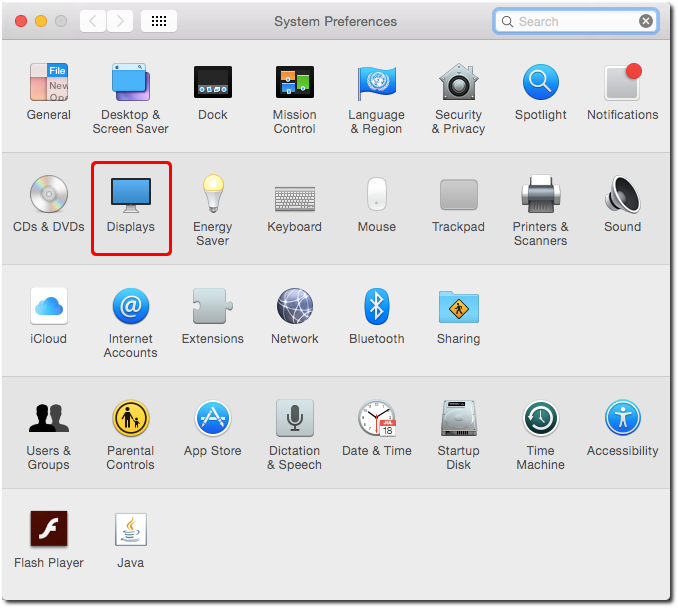Click into the Search field
The width and height of the screenshot is (678, 608).
(x=576, y=21)
